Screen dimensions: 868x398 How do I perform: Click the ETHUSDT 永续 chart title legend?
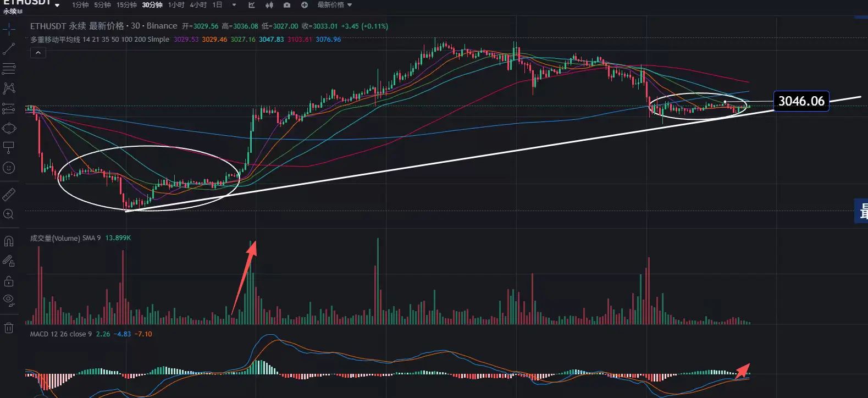(x=104, y=26)
